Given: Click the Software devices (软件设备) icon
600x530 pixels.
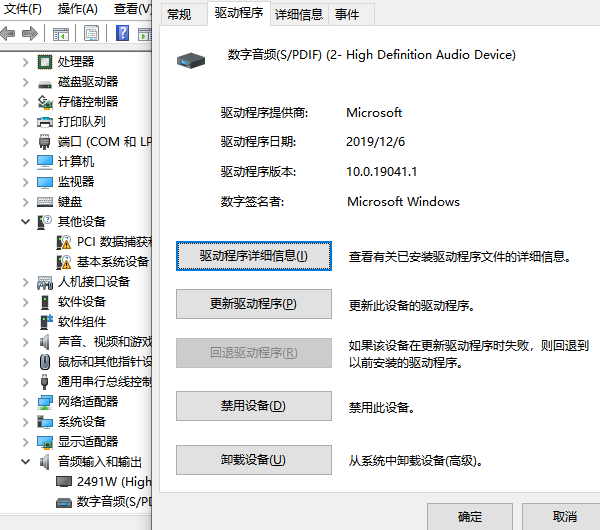Looking at the screenshot, I should coord(45,302).
